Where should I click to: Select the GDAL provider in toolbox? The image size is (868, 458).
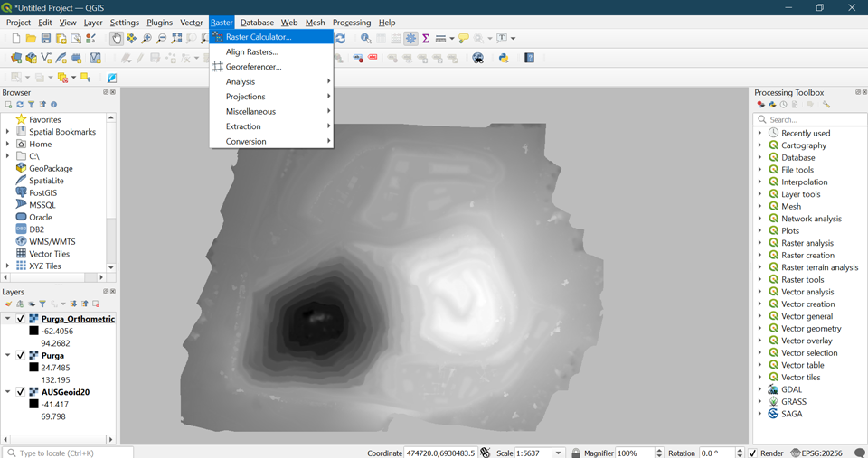click(x=791, y=389)
